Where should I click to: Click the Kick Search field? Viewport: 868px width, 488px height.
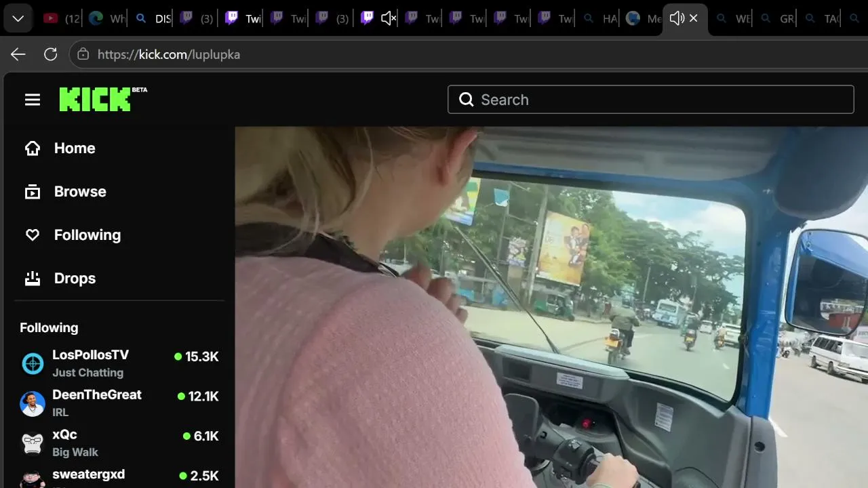650,100
